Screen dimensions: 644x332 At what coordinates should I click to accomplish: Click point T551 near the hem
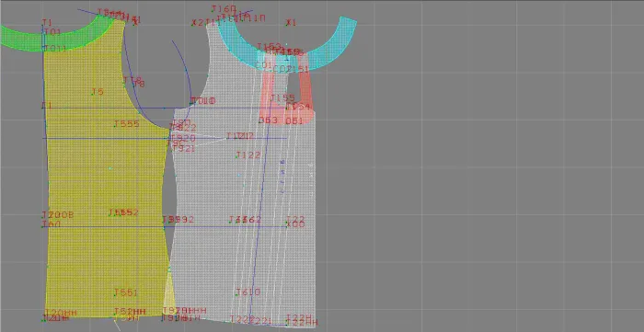click(x=126, y=292)
